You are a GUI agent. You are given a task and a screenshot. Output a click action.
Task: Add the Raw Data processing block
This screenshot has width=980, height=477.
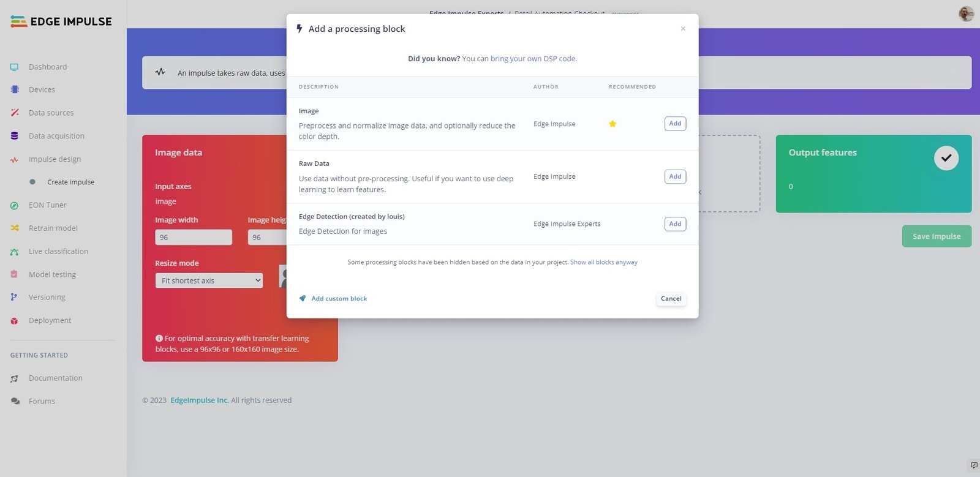click(x=675, y=176)
